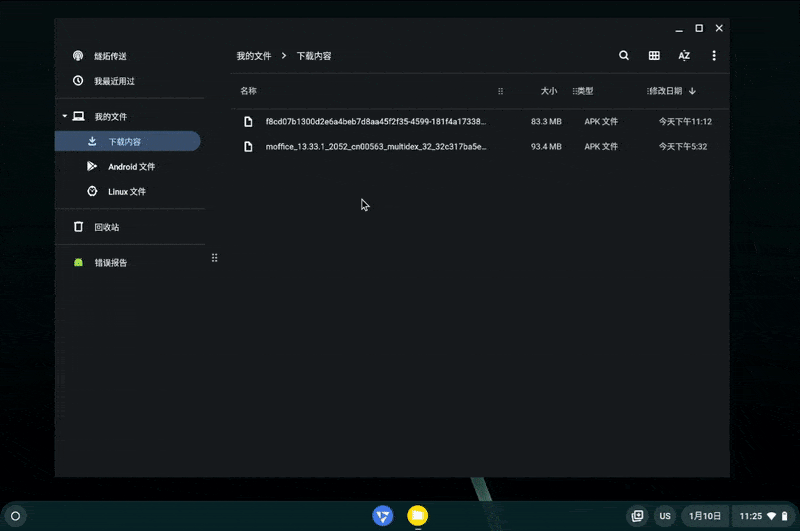The image size is (800, 531).
Task: Click the 93.4 MB size cell
Action: [546, 146]
